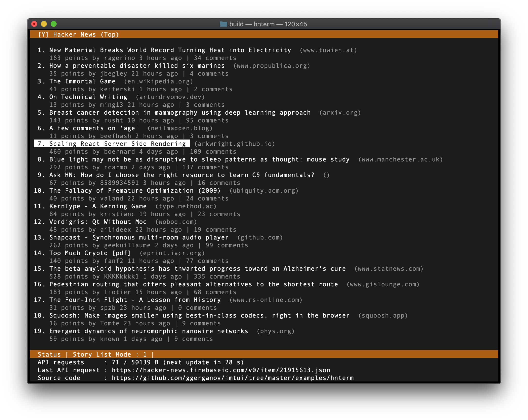Image resolution: width=528 pixels, height=420 pixels.
Task: Click '262 points by geekuillaume' metadata line
Action: [x=149, y=246]
